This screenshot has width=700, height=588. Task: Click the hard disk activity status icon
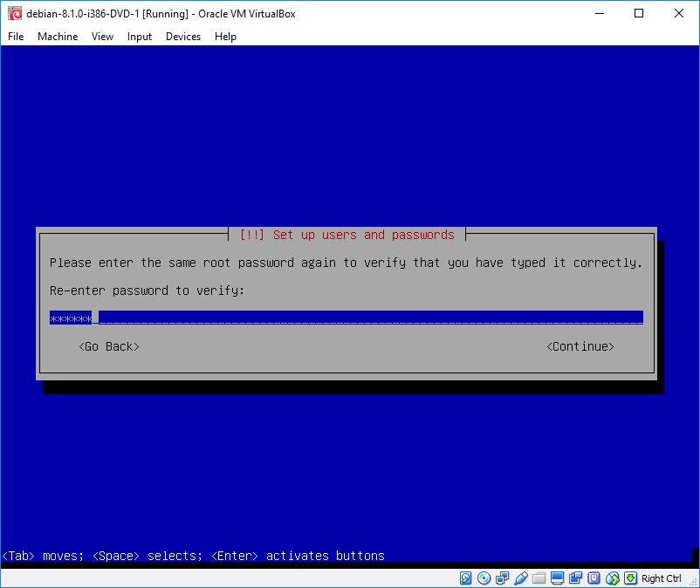coord(465,578)
